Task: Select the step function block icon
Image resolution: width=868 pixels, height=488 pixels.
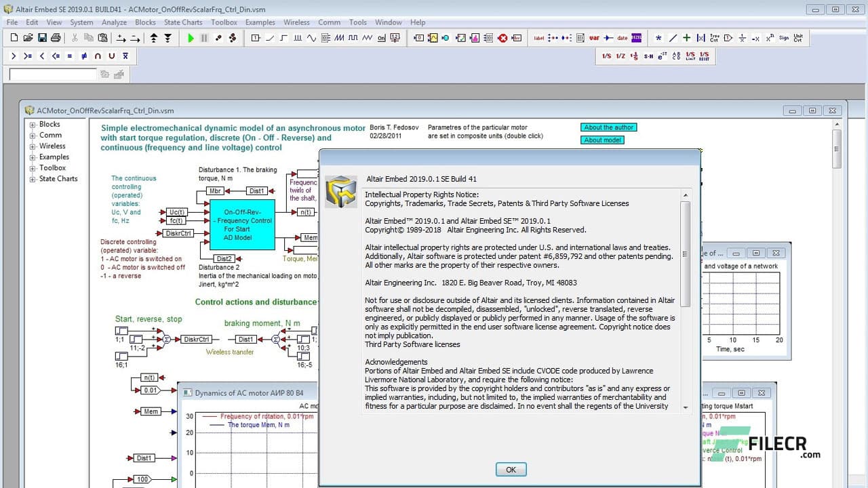Action: click(284, 38)
